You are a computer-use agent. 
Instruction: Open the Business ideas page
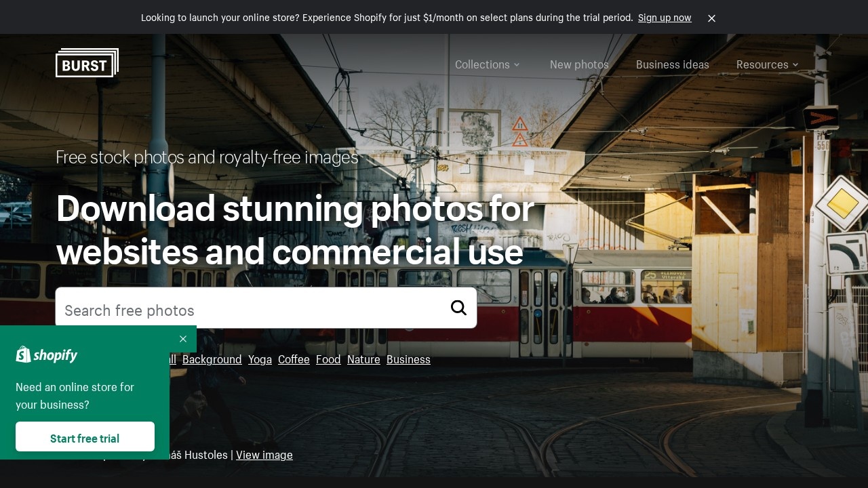672,64
